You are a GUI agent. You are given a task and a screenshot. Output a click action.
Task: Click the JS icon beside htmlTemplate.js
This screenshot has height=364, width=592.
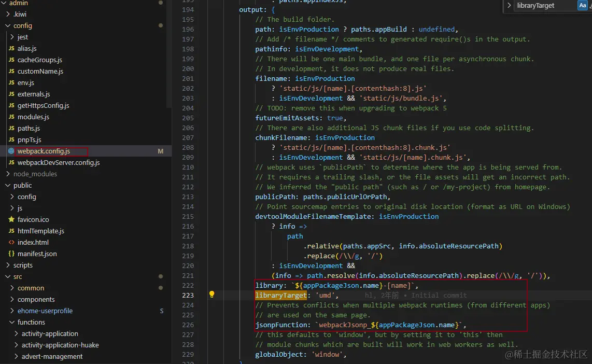point(11,231)
